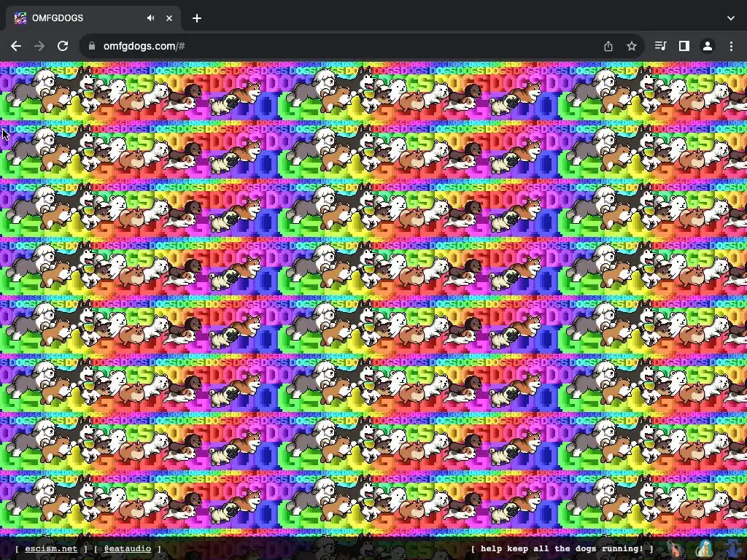Bookmark this page with the star icon
The width and height of the screenshot is (747, 560).
(x=632, y=46)
